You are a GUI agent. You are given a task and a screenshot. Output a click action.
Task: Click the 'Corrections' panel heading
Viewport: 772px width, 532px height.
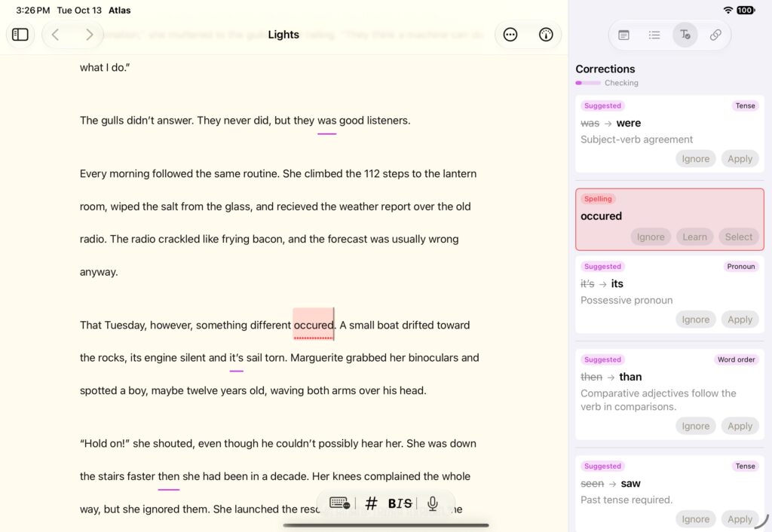[605, 69]
